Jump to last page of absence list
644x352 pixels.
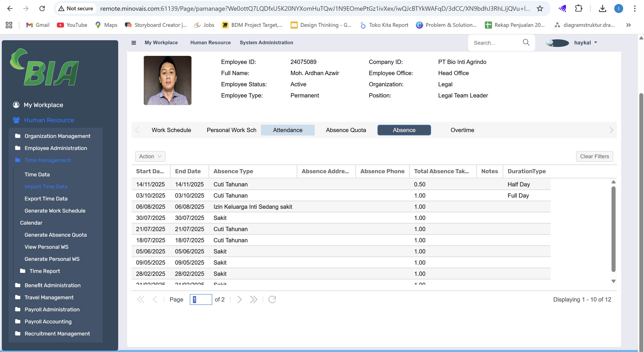coord(253,299)
